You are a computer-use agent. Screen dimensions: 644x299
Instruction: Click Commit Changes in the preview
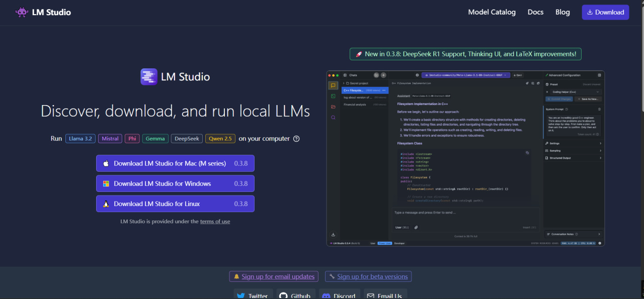point(559,99)
